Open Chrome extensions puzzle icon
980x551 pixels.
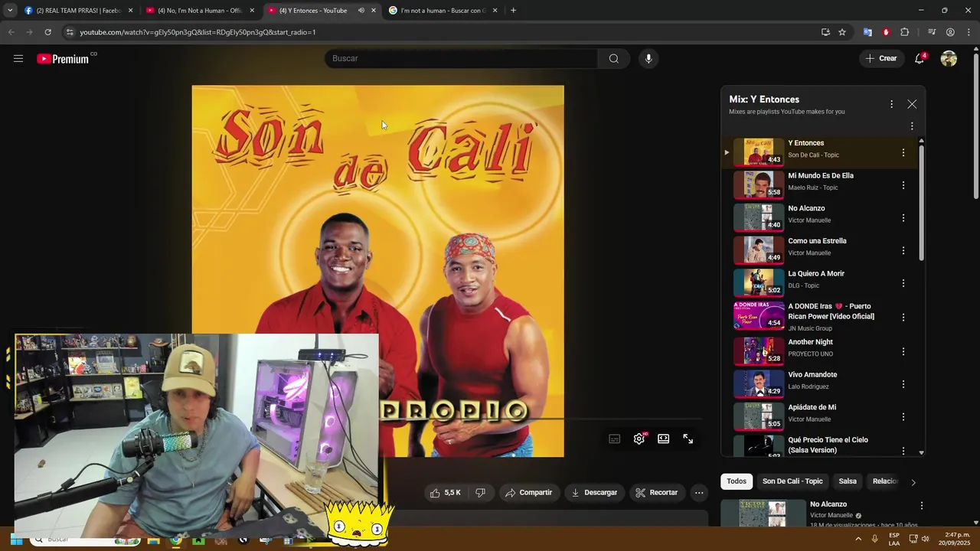(905, 32)
